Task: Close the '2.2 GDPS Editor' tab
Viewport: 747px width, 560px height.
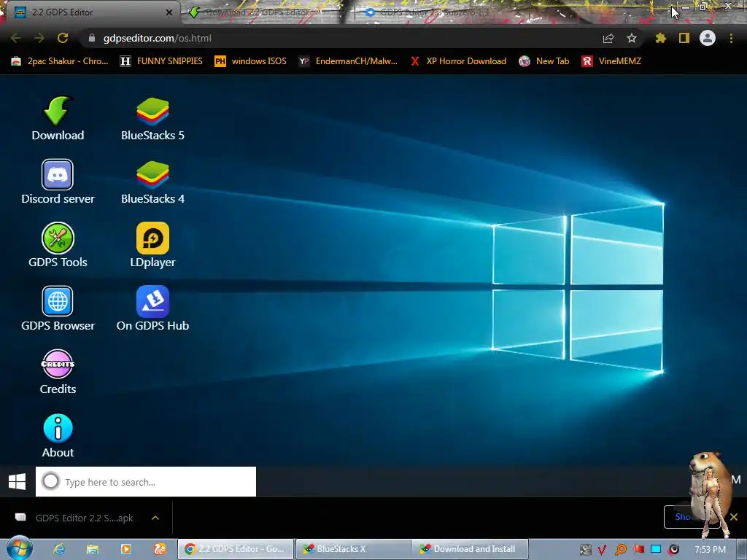Action: pos(169,12)
